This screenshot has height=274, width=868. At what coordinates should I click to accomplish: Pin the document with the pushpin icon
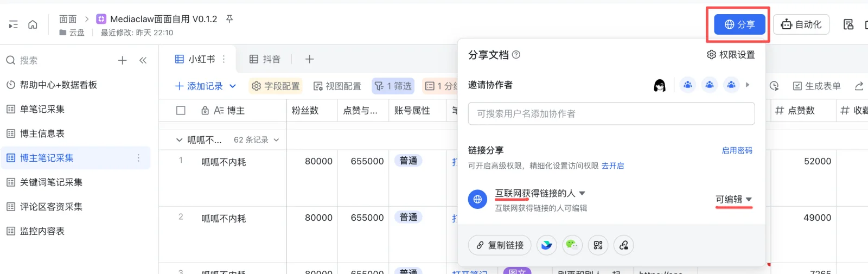229,19
